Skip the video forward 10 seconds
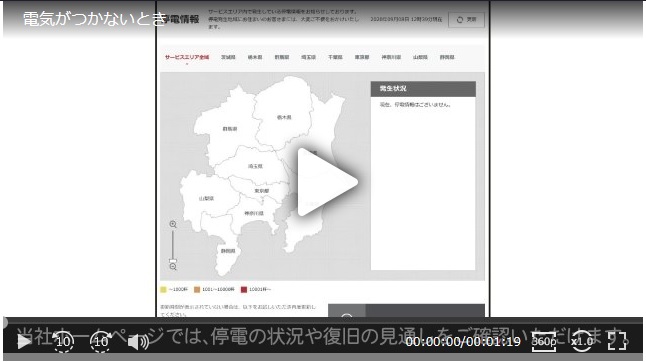The height and width of the screenshot is (362, 646). point(101,341)
